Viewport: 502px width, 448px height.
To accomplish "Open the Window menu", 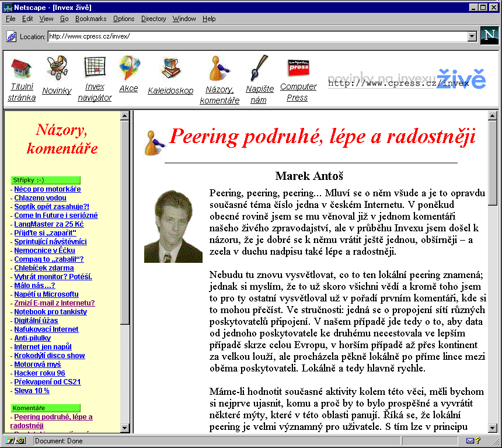I will tap(184, 19).
